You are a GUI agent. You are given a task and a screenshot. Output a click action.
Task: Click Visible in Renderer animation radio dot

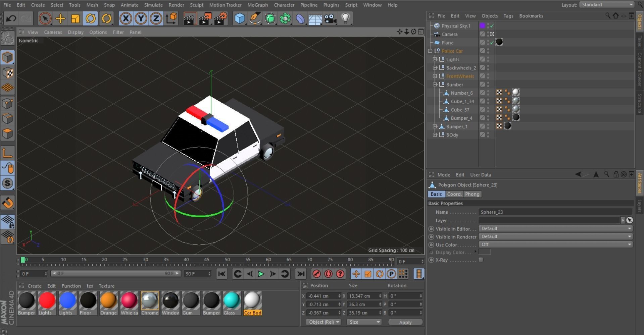coord(431,237)
